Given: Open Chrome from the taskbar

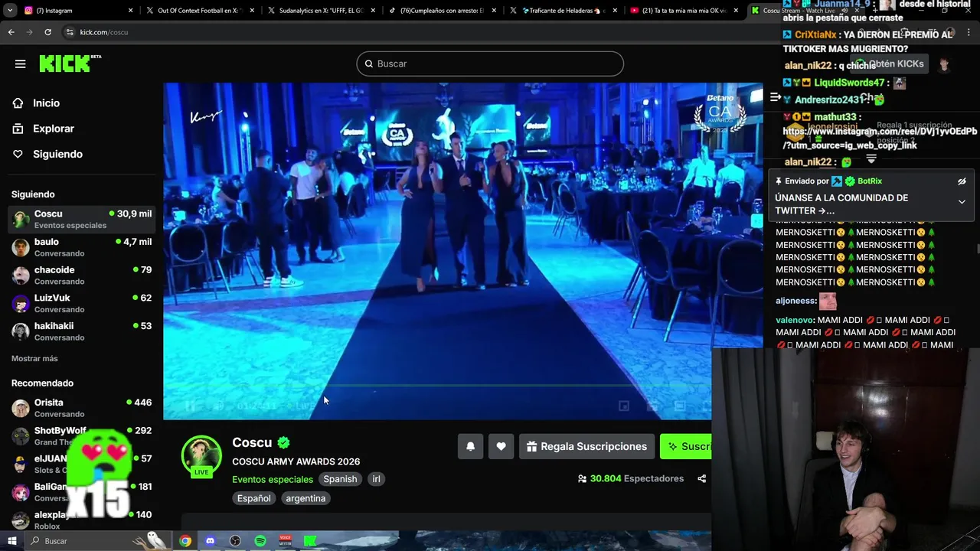Looking at the screenshot, I should click(185, 541).
